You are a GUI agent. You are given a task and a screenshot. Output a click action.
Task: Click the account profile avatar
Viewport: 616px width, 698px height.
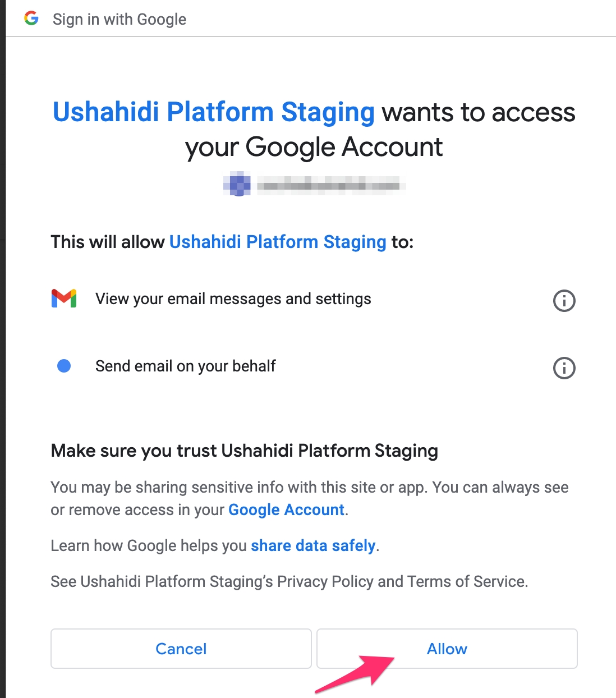(237, 185)
